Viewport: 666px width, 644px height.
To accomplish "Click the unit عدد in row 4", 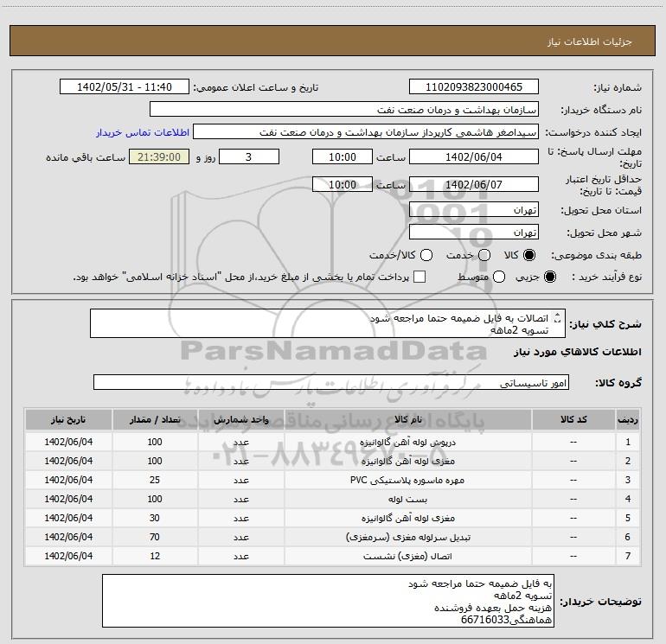I will point(240,500).
